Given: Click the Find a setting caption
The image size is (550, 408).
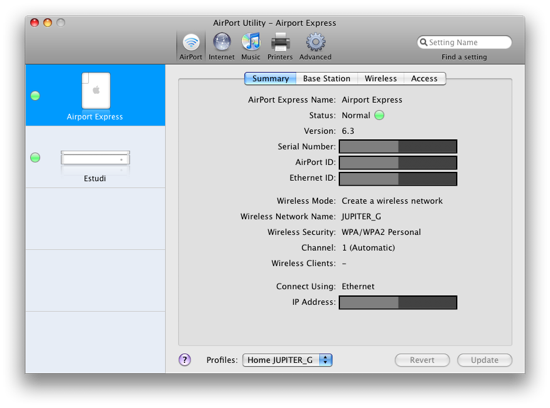Looking at the screenshot, I should click(464, 57).
